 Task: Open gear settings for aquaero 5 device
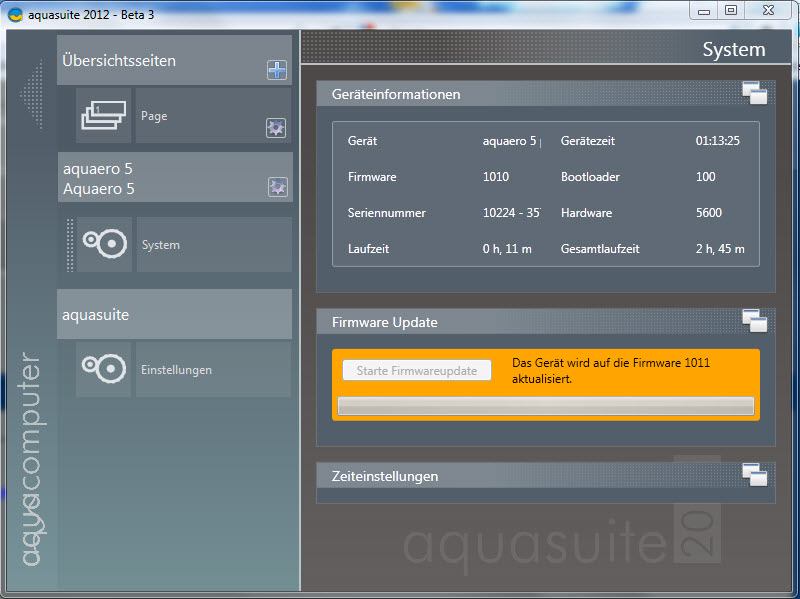click(x=278, y=187)
